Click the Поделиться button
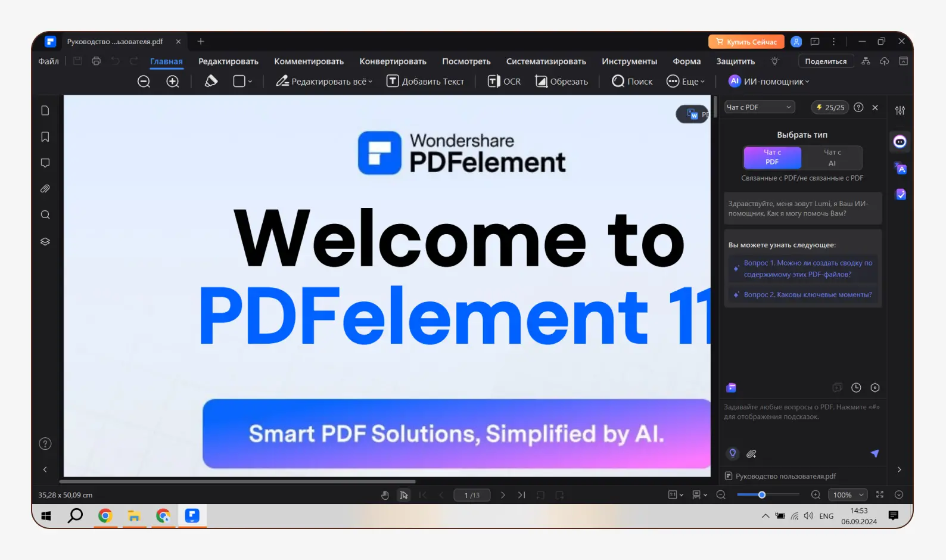Image resolution: width=946 pixels, height=560 pixels. point(826,61)
